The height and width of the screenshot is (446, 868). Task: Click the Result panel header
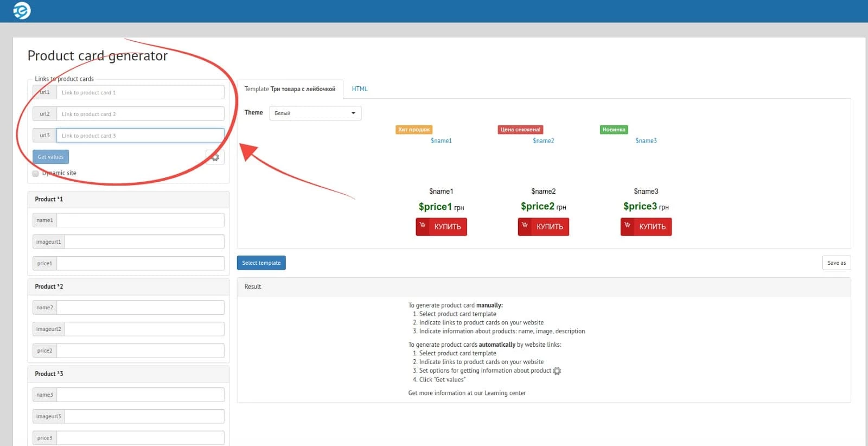(x=544, y=286)
